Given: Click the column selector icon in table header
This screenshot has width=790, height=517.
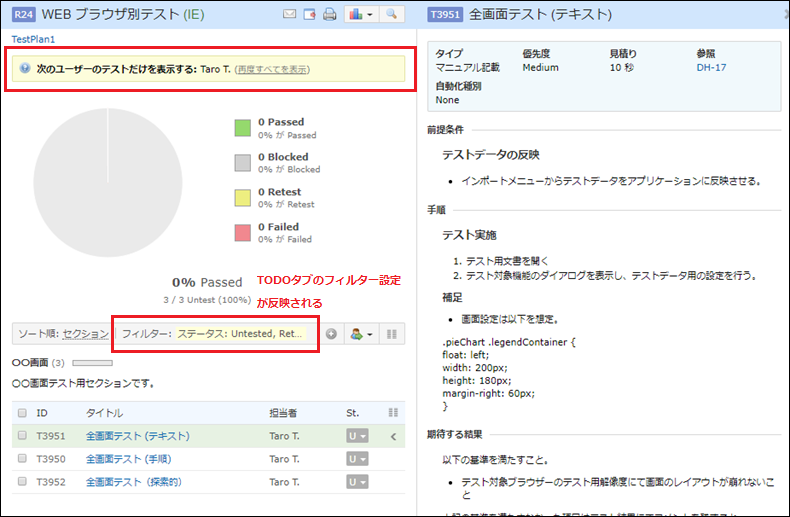Looking at the screenshot, I should coord(393,412).
